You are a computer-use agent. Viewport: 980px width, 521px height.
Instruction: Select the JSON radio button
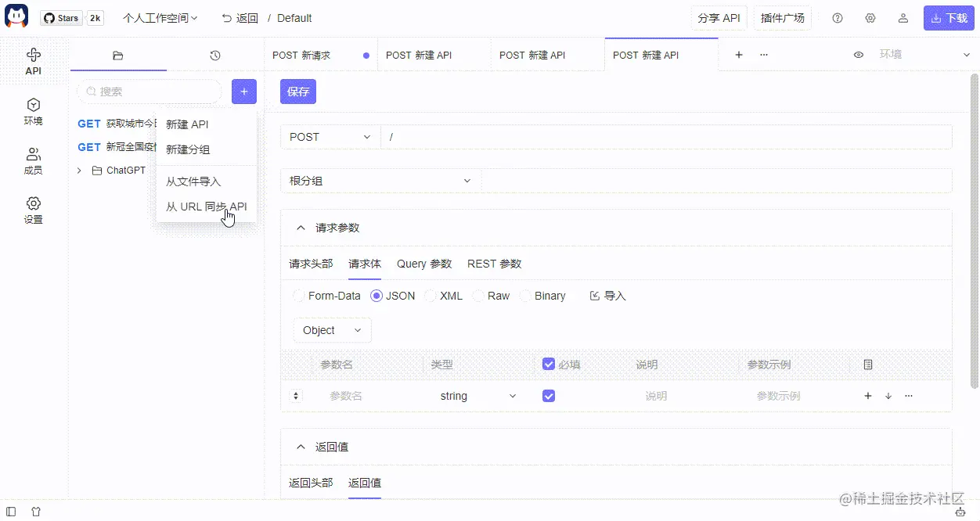point(377,296)
